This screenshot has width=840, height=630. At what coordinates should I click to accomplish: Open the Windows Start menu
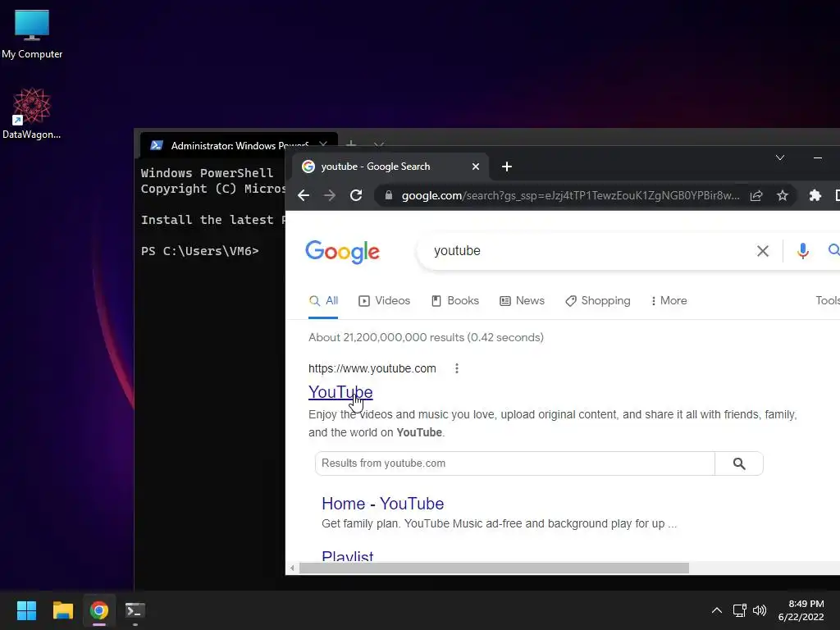[x=26, y=610]
